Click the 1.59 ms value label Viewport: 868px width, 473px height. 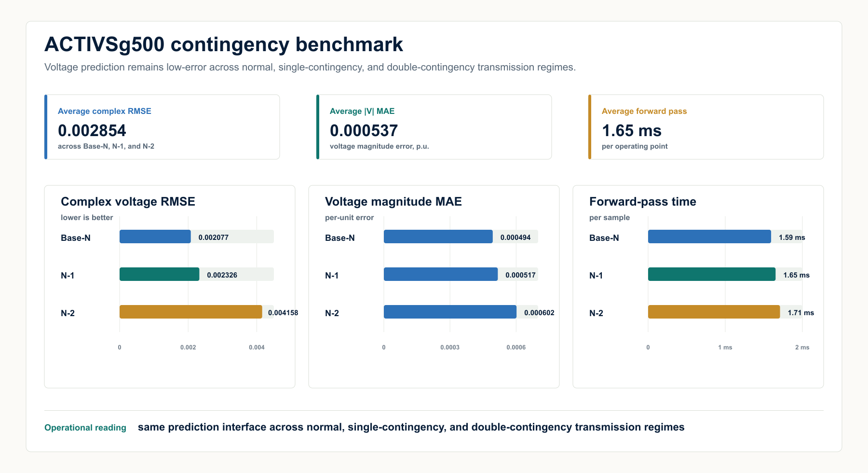792,237
